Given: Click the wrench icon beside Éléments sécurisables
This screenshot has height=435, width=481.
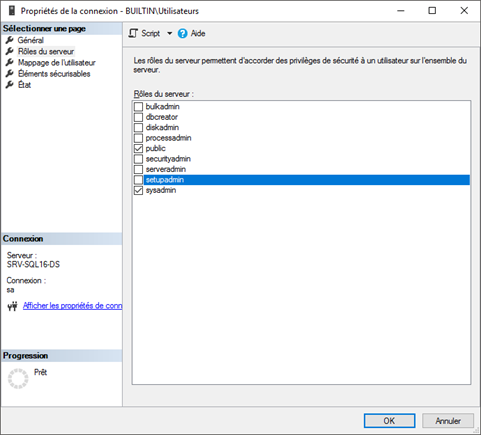Looking at the screenshot, I should coord(10,74).
